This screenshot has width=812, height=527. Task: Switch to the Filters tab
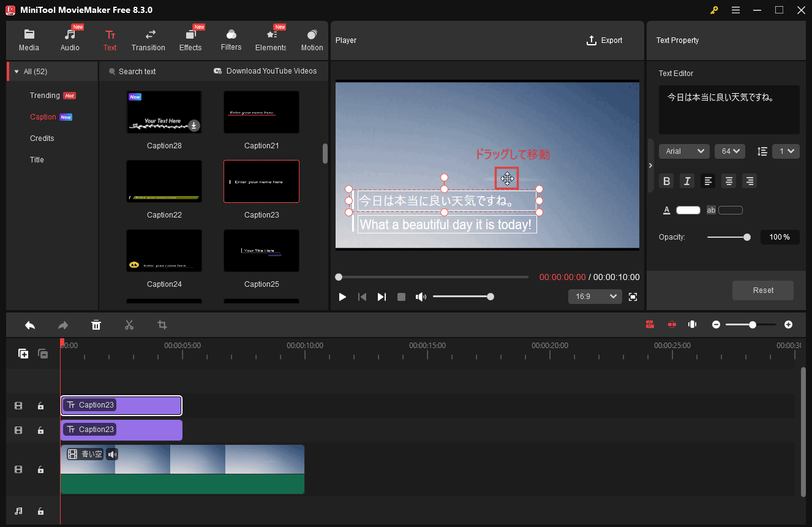pos(231,40)
